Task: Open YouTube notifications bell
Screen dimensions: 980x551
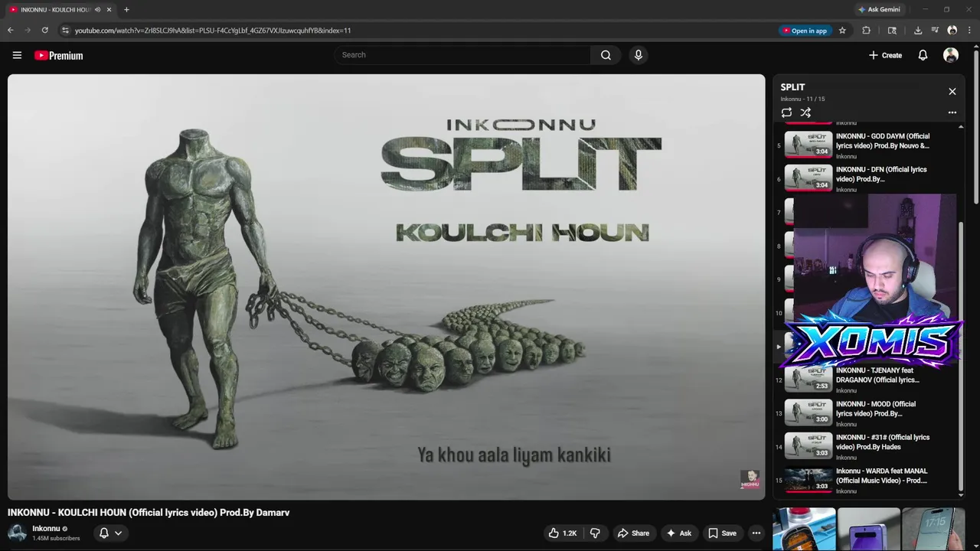Action: coord(923,55)
